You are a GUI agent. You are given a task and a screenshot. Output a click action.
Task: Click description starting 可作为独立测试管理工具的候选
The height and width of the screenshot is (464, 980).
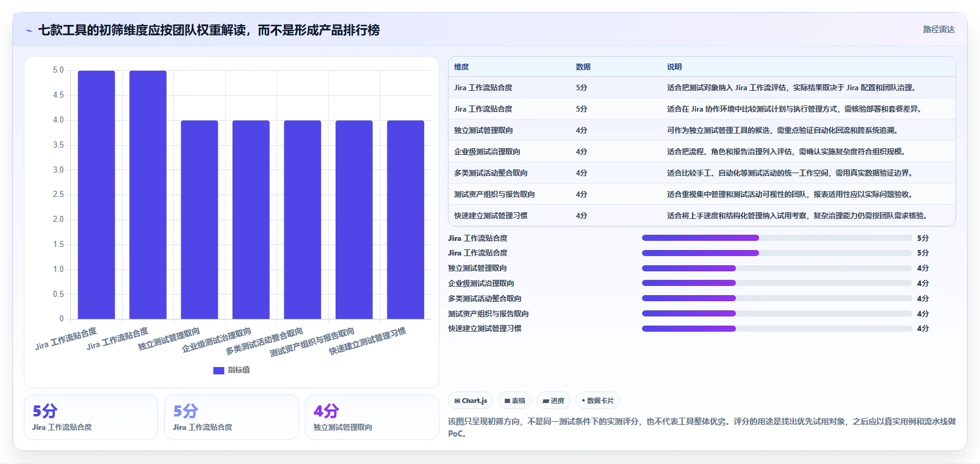coord(782,130)
